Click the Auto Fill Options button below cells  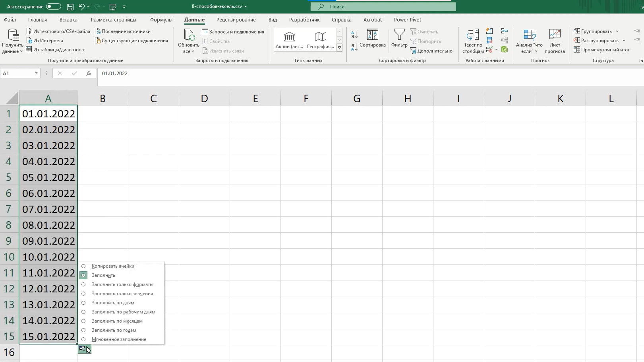click(84, 349)
